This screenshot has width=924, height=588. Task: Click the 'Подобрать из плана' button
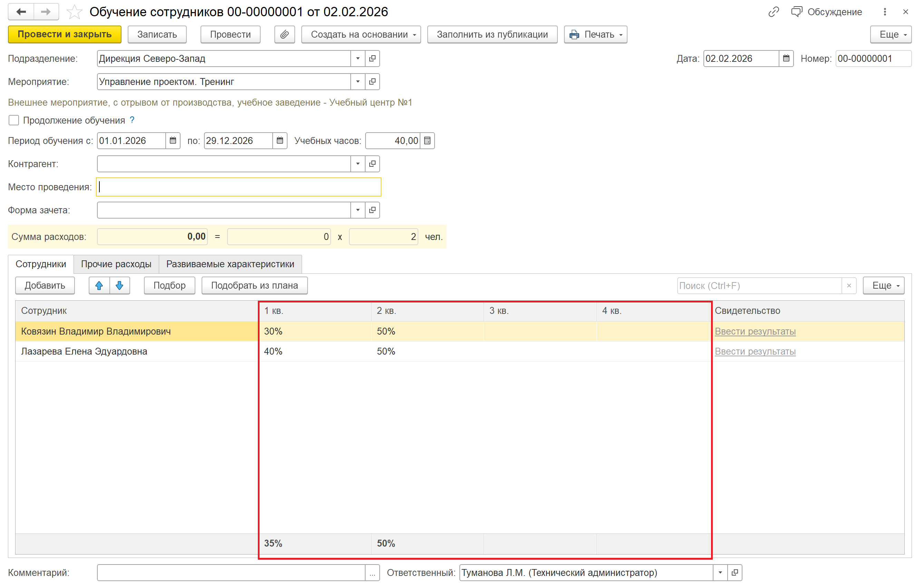tap(254, 286)
